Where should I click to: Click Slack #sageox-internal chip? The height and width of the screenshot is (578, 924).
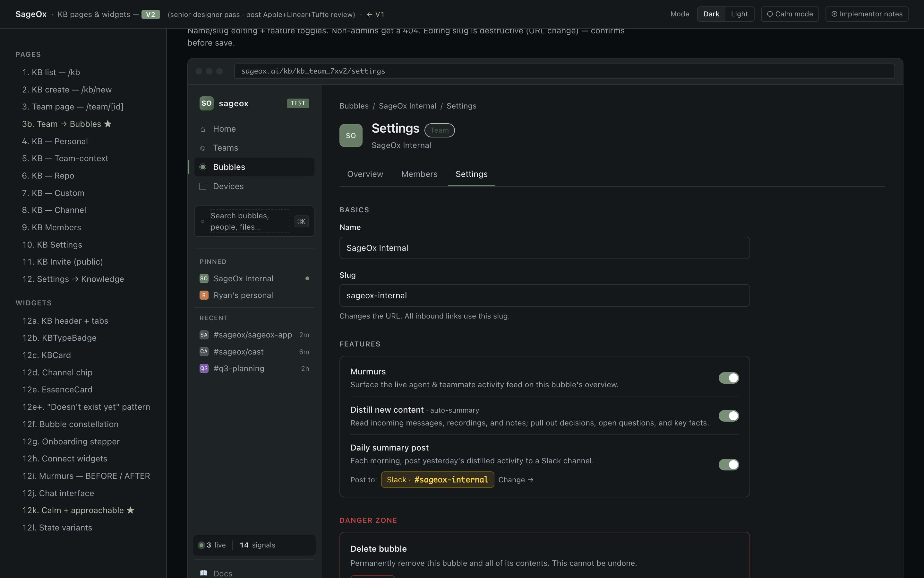[x=438, y=480]
